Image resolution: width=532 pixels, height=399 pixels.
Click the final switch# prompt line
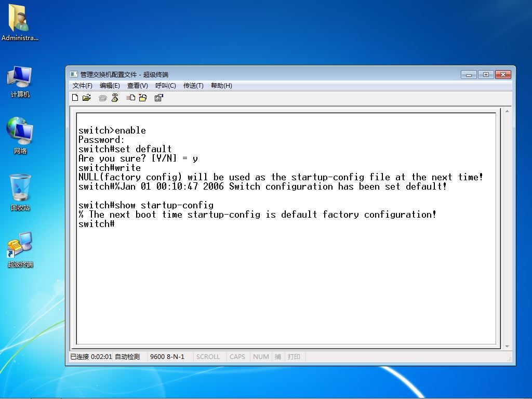96,224
